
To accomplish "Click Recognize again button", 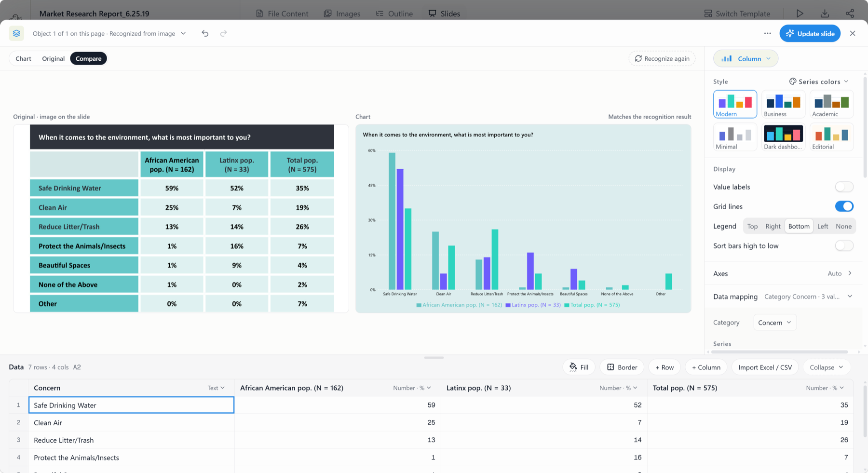I will [x=662, y=58].
